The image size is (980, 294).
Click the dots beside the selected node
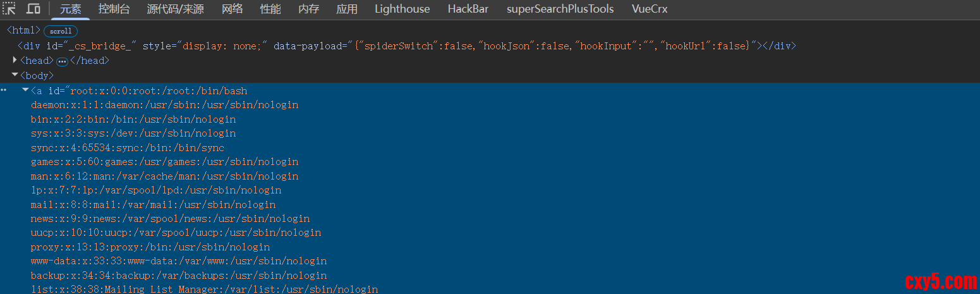(4, 90)
